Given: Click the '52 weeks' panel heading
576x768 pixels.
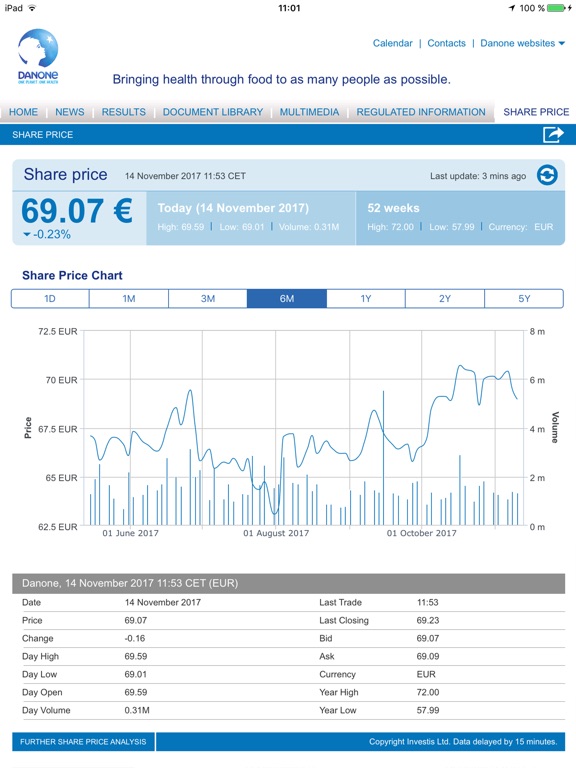Looking at the screenshot, I should [x=393, y=208].
